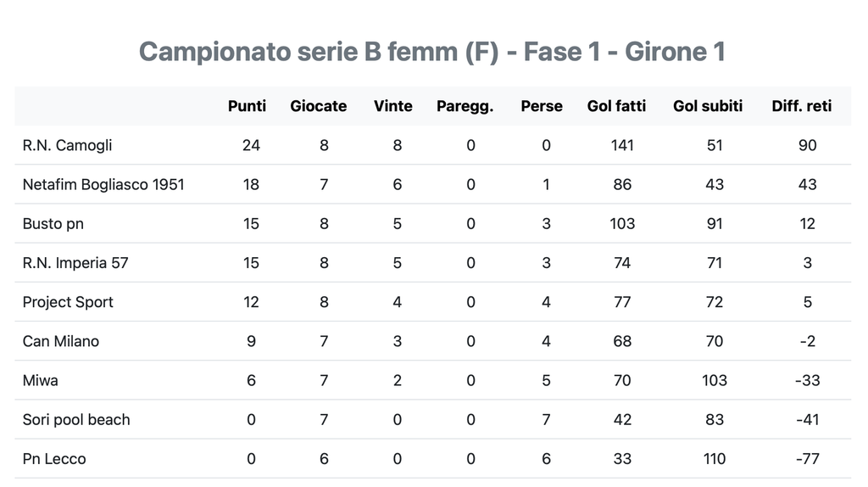
Task: Click the Project Sport team name
Action: click(x=68, y=302)
